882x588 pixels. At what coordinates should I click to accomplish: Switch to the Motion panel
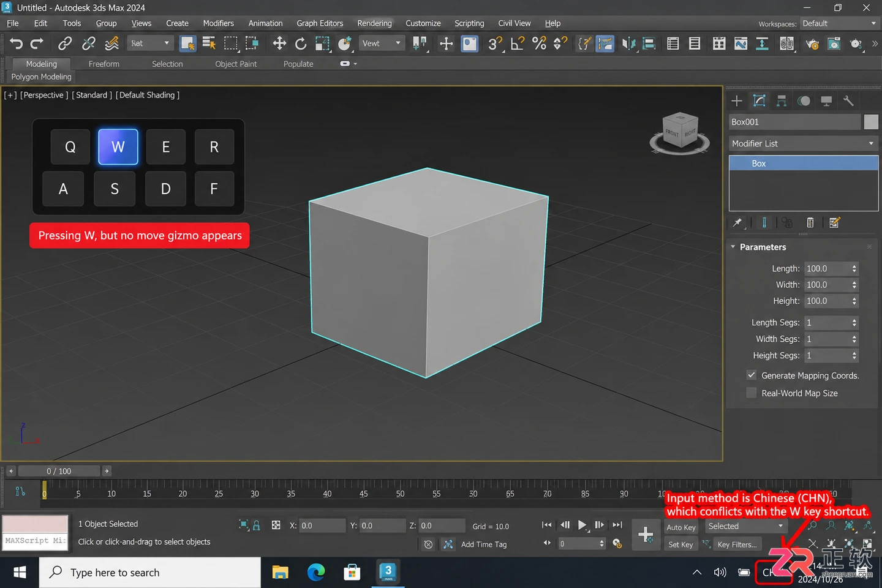[x=804, y=101]
